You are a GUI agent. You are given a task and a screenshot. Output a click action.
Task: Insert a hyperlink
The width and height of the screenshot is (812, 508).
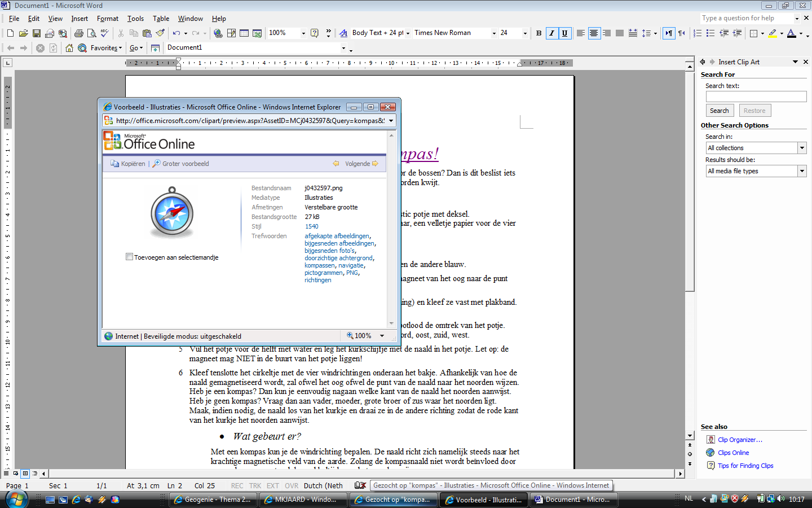(218, 33)
